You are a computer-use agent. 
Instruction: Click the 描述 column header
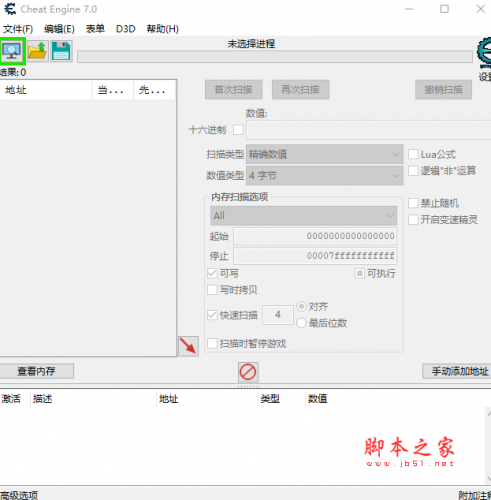click(93, 398)
